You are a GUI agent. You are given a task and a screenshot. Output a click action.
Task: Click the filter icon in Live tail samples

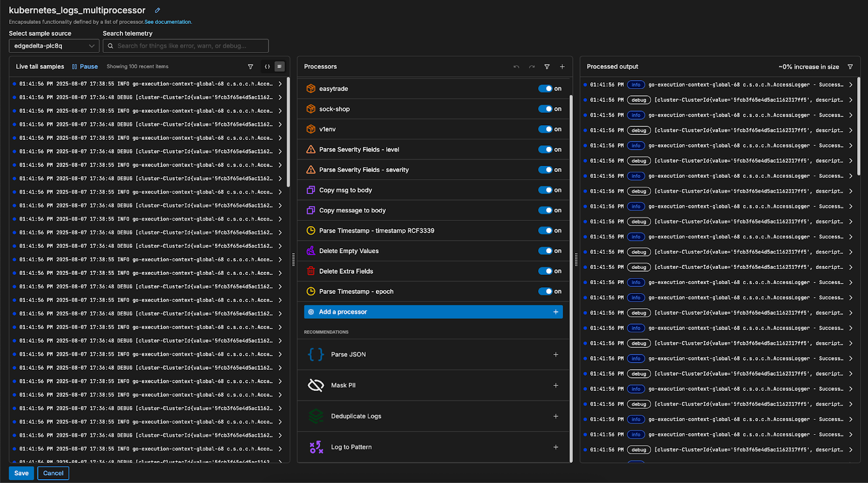[250, 67]
